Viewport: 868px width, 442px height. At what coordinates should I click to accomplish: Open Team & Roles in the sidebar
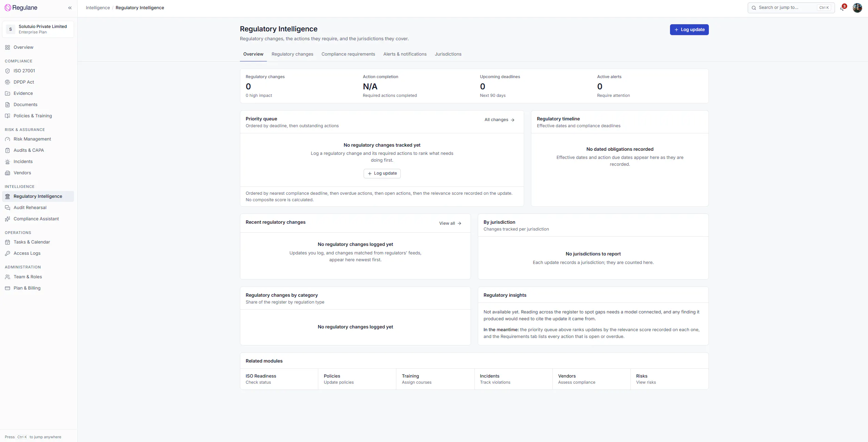[38, 277]
